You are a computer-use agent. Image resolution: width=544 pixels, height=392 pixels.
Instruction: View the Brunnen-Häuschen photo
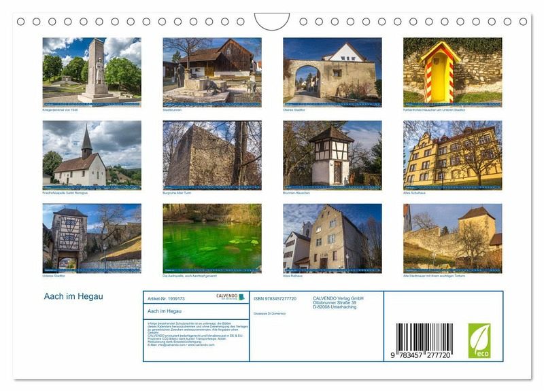pos(332,154)
